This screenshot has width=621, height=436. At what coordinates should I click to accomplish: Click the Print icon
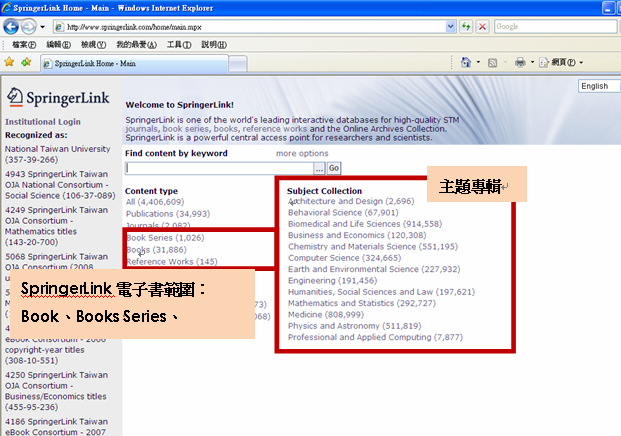(x=520, y=63)
